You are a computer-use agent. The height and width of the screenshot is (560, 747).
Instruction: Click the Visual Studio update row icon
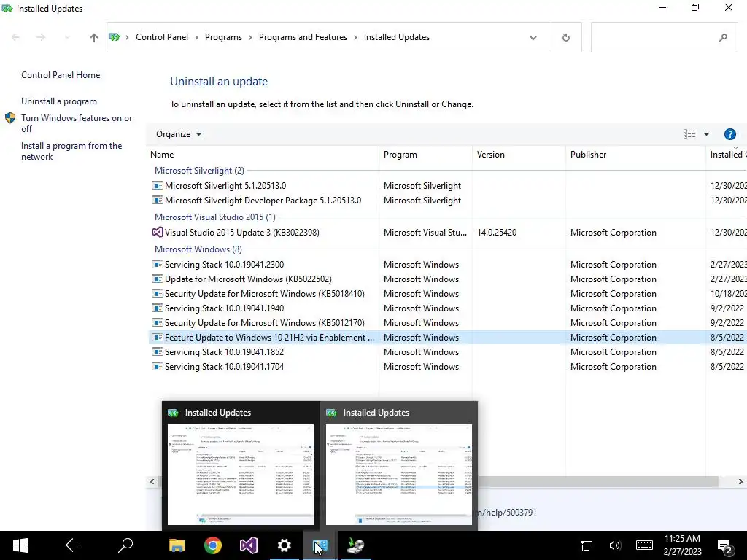tap(158, 233)
